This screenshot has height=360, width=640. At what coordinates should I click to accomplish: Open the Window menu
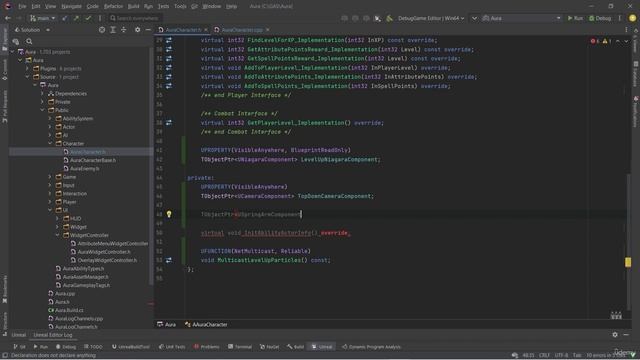click(211, 6)
